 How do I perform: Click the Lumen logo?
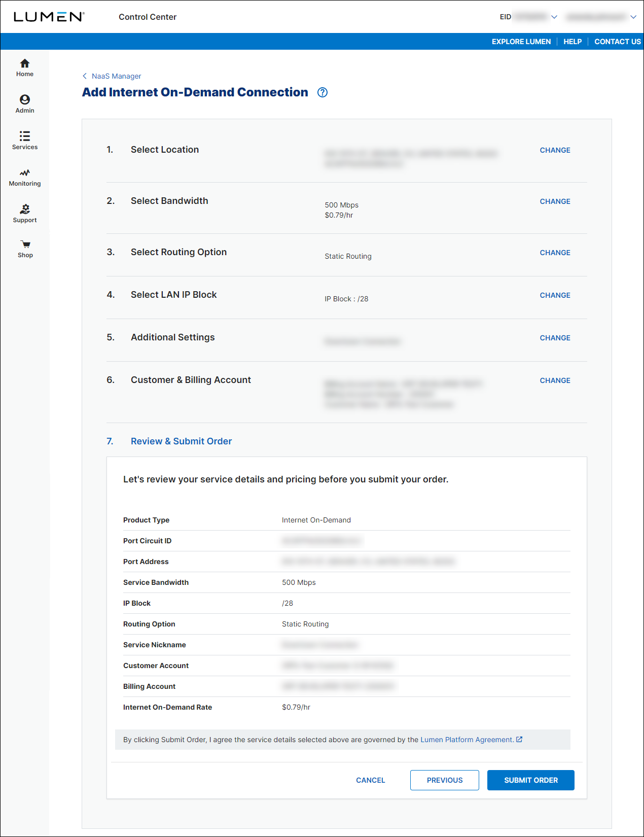pyautogui.click(x=49, y=17)
